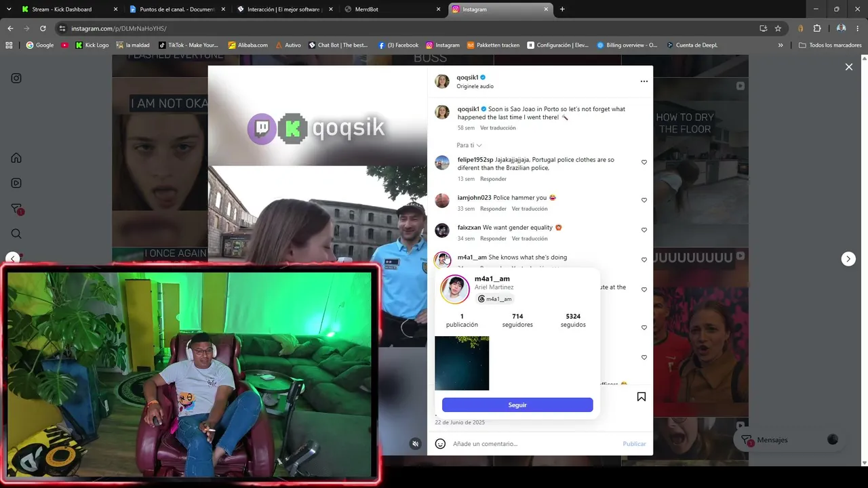This screenshot has width=868, height=488.
Task: Switch to the 'Puntos de el canal' tab
Action: [x=177, y=9]
